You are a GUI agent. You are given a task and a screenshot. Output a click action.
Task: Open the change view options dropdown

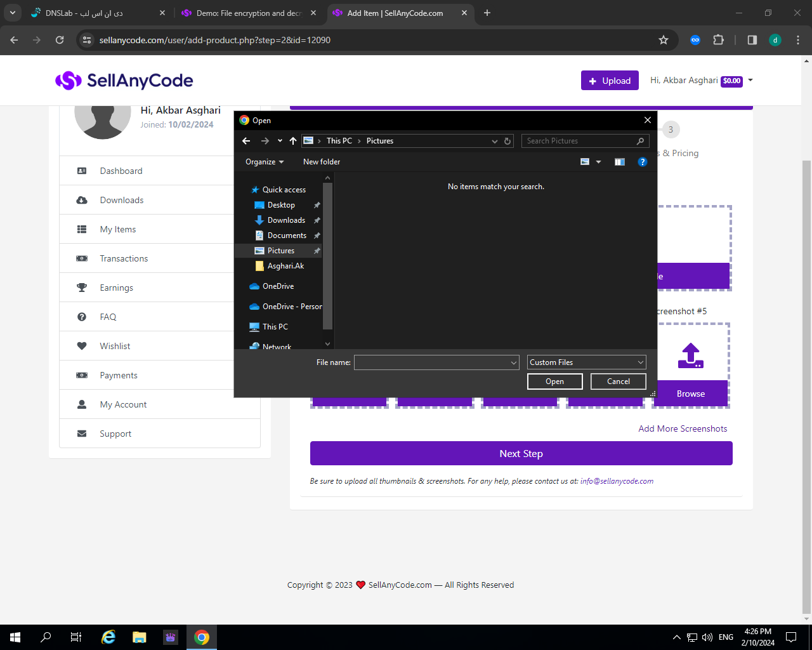coord(598,162)
